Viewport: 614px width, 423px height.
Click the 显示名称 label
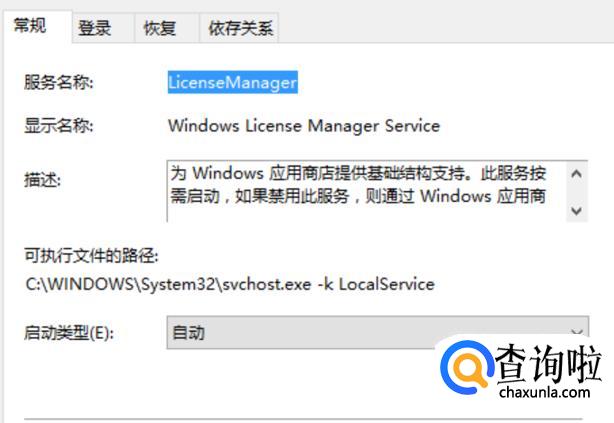(x=58, y=126)
